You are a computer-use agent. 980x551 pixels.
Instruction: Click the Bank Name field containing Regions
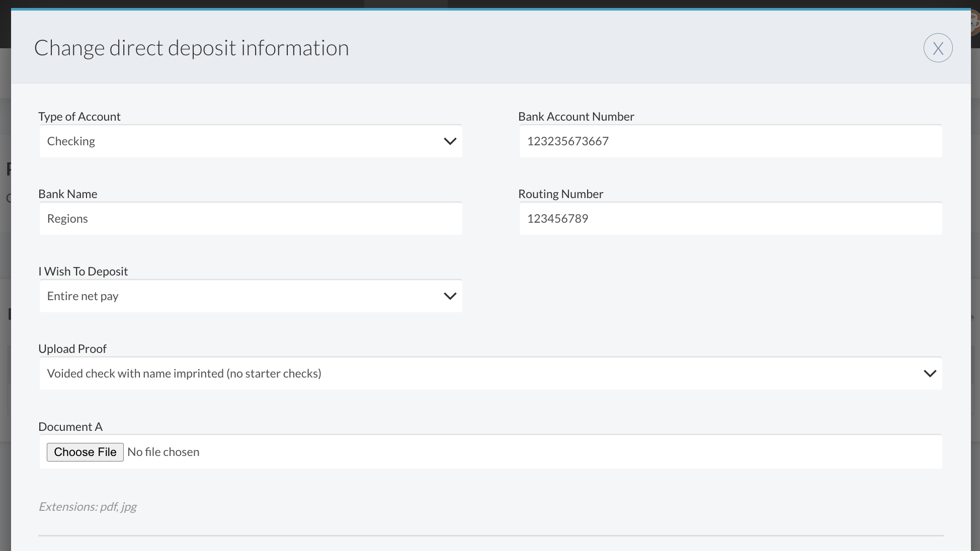[251, 219]
